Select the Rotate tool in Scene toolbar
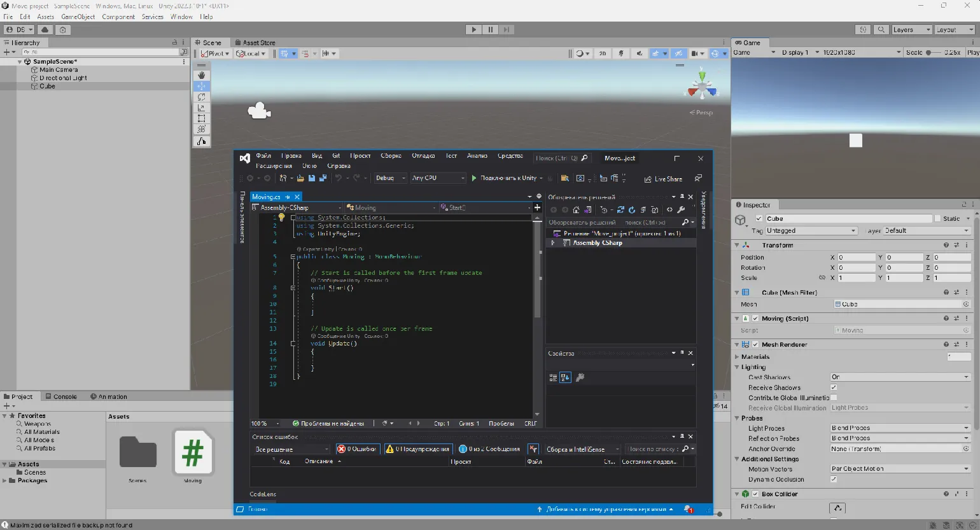Image resolution: width=980 pixels, height=530 pixels. click(201, 97)
